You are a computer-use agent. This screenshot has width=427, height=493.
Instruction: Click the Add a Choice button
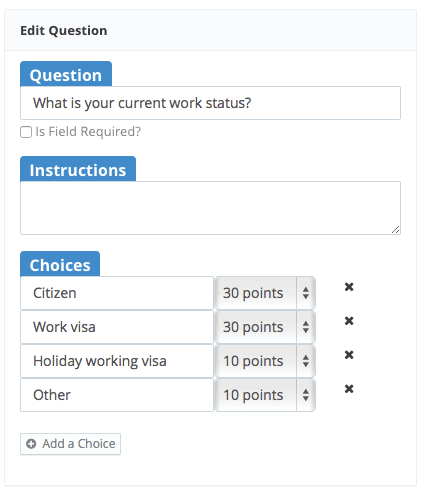[x=70, y=444]
